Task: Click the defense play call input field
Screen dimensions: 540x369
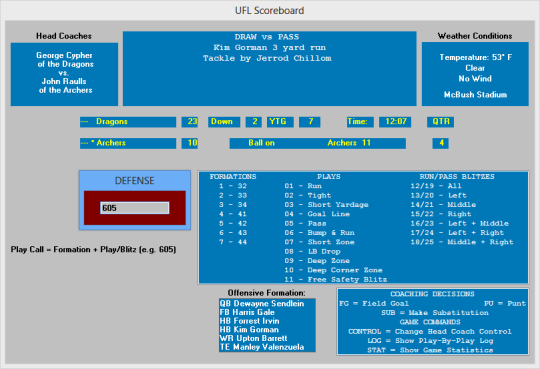Action: tap(135, 208)
